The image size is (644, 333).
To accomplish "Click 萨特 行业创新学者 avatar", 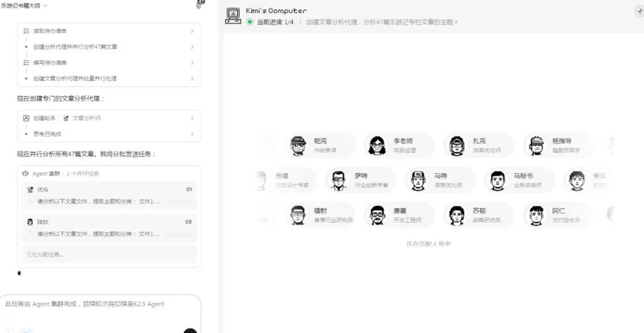I will click(339, 180).
